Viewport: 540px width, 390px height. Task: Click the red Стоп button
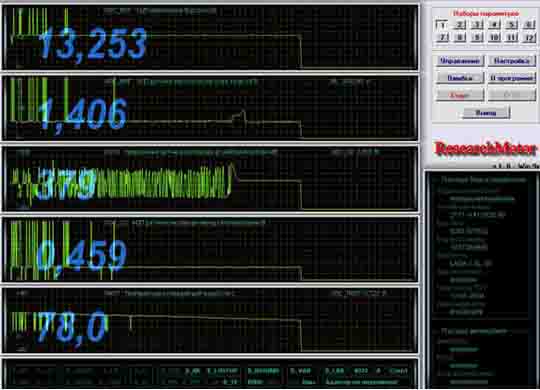point(460,95)
